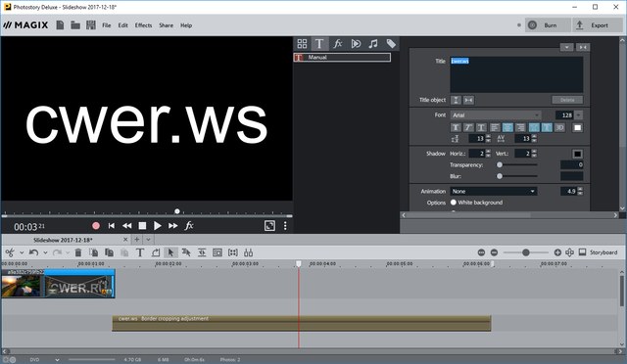Click vertical title object placement icon

coord(456,100)
